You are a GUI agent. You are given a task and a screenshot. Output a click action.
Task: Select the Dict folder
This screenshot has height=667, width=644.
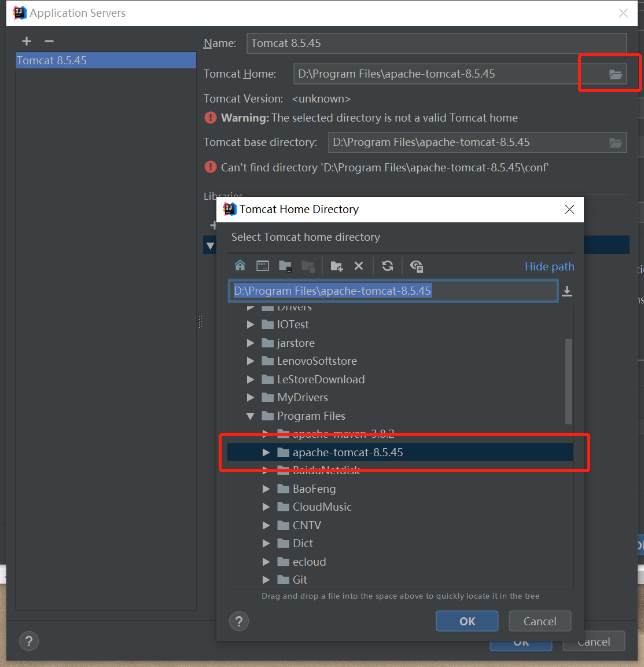pos(400,544)
